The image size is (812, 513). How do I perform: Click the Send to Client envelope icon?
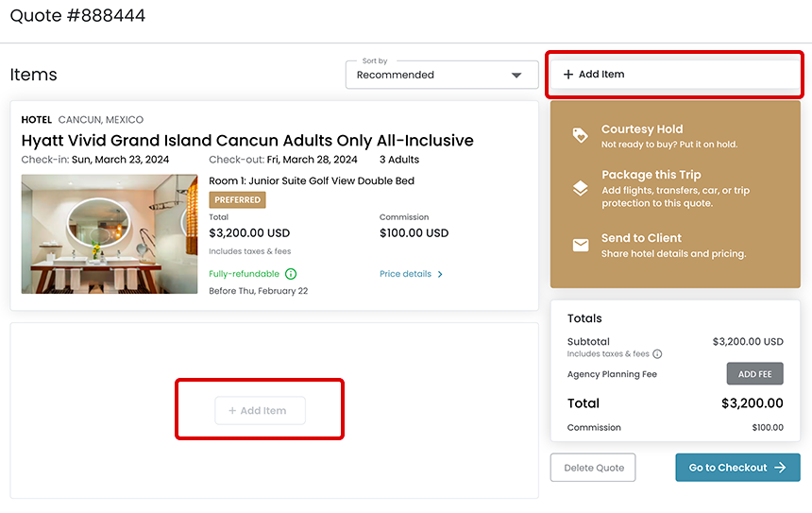point(580,246)
